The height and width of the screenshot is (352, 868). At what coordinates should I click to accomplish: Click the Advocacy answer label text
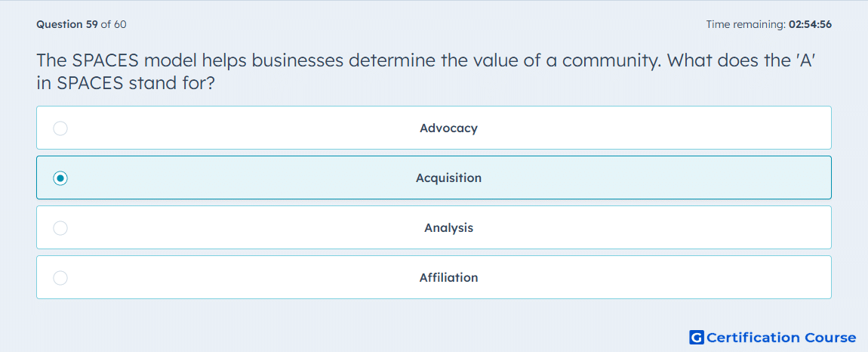click(x=448, y=128)
